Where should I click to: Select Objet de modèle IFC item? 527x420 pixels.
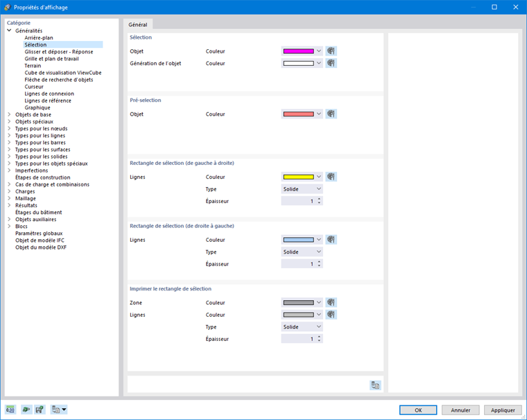point(40,240)
